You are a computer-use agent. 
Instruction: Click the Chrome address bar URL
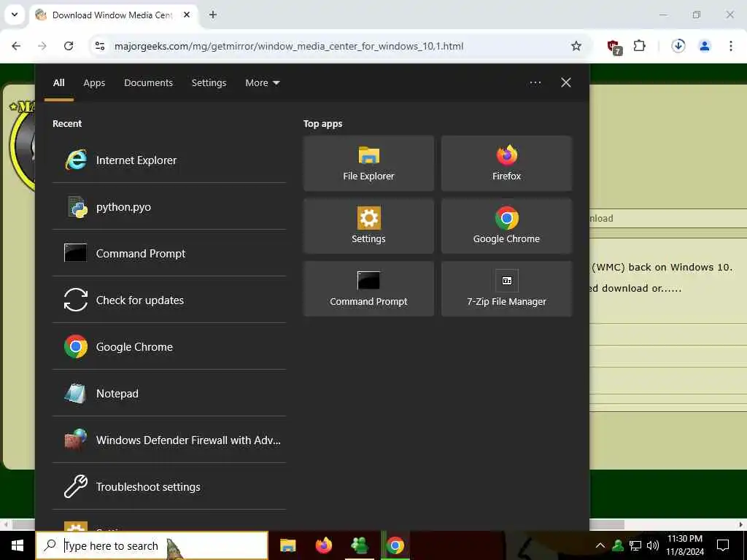point(289,46)
